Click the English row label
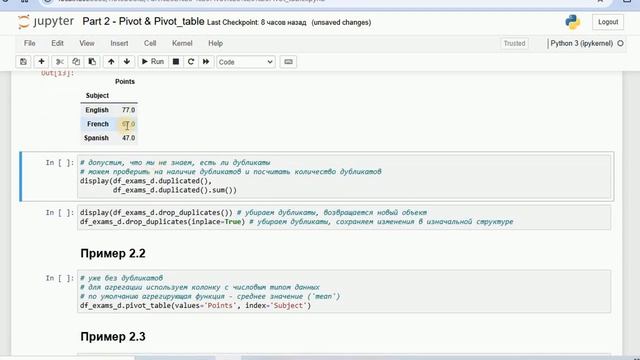This screenshot has width=640, height=360. pyautogui.click(x=97, y=110)
